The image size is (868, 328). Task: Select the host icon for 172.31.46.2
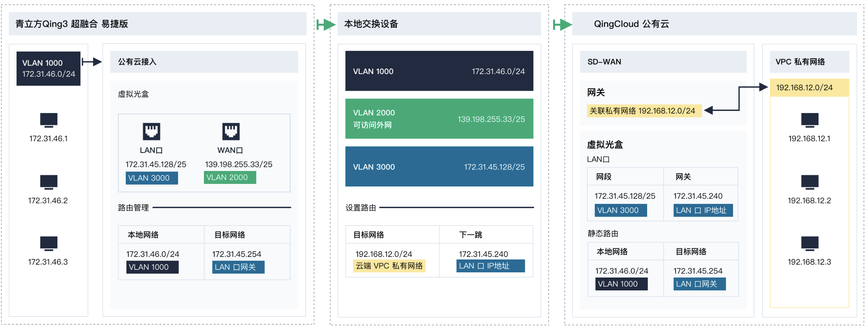coord(49,182)
